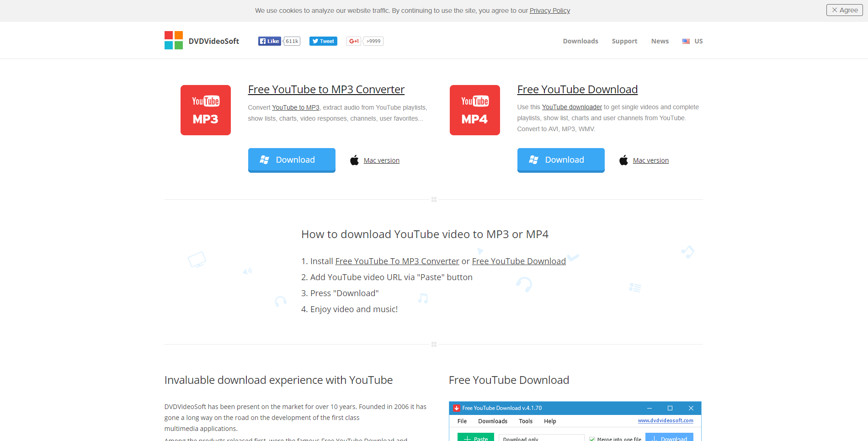Open Downloads in the top navigation
The width and height of the screenshot is (868, 441).
(x=580, y=41)
